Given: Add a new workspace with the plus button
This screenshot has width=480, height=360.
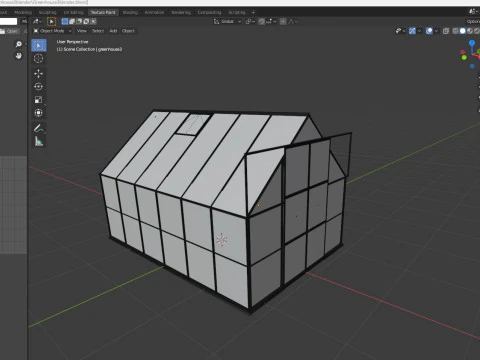Looking at the screenshot, I should point(253,12).
